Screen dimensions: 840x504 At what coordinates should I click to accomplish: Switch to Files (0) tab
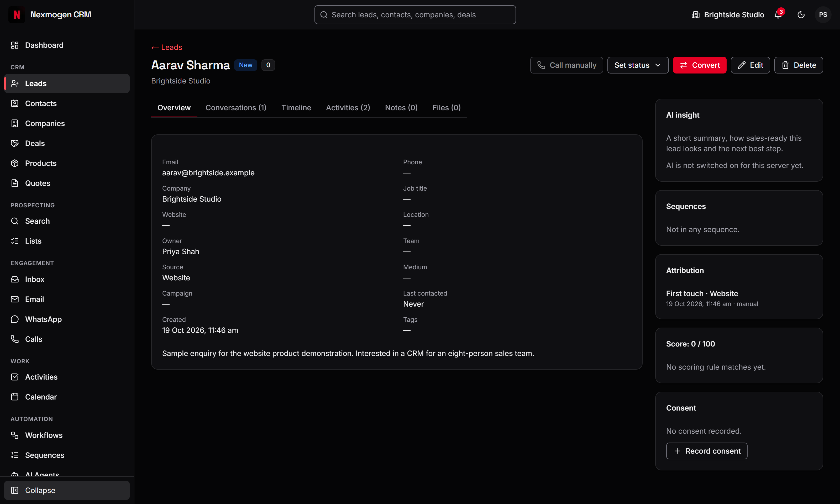(447, 108)
